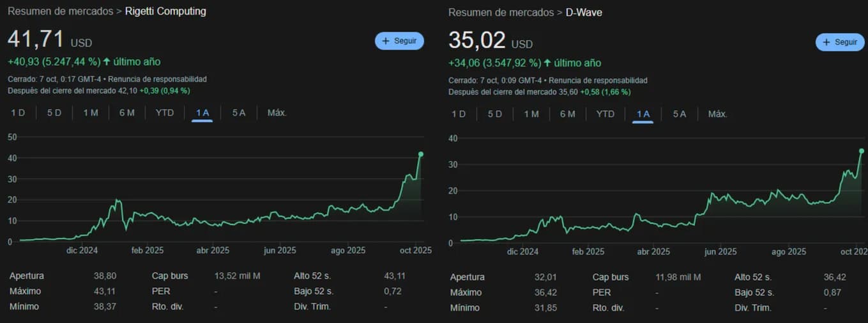Select 5 A range on Rigetti chart

coord(239,113)
